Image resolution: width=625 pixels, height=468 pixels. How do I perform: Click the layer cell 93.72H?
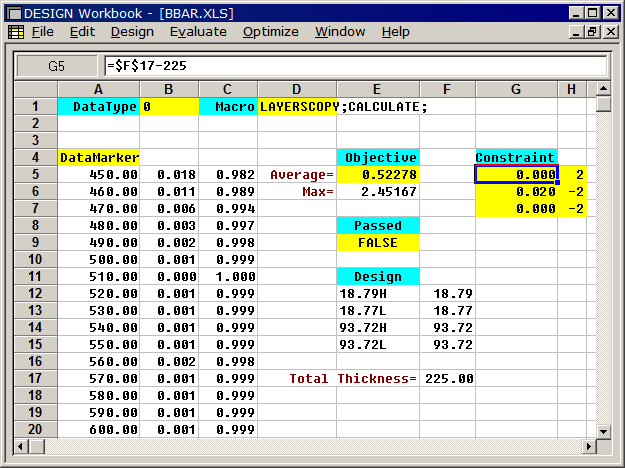tap(378, 328)
